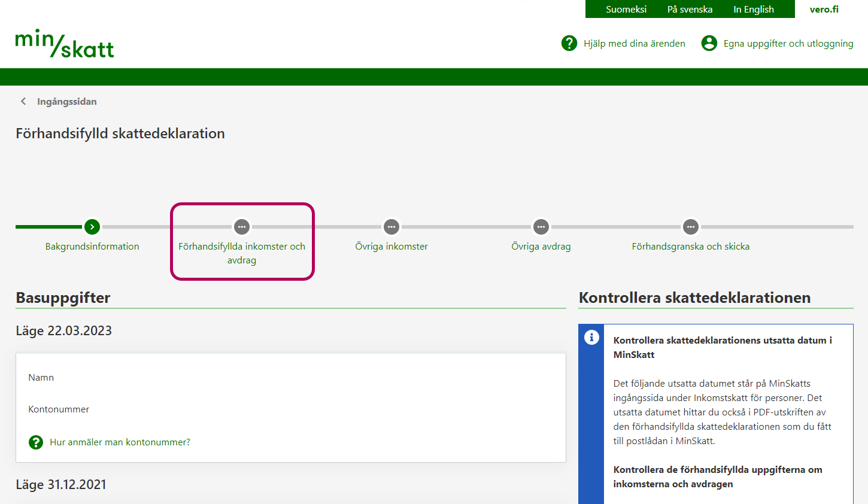Click the Övriga inkomster step circle

click(391, 227)
